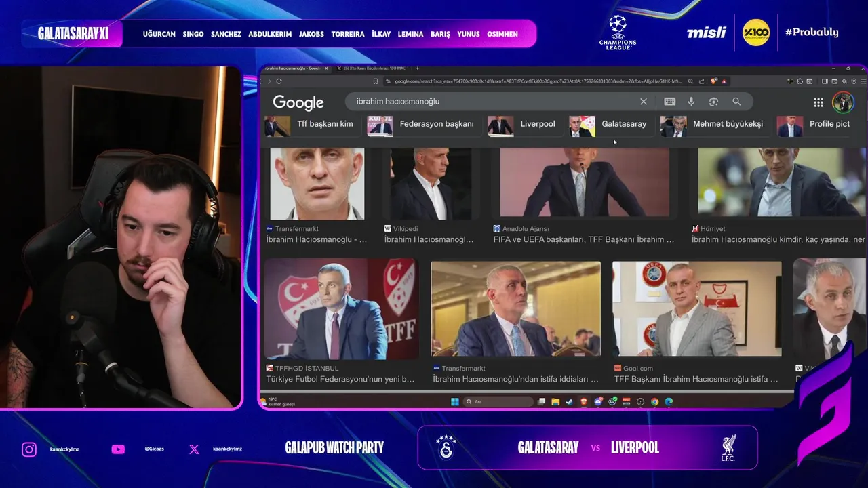Open Vikipedi İbrahim Hacıosmanoğlu image result
The image size is (868, 488).
430,184
